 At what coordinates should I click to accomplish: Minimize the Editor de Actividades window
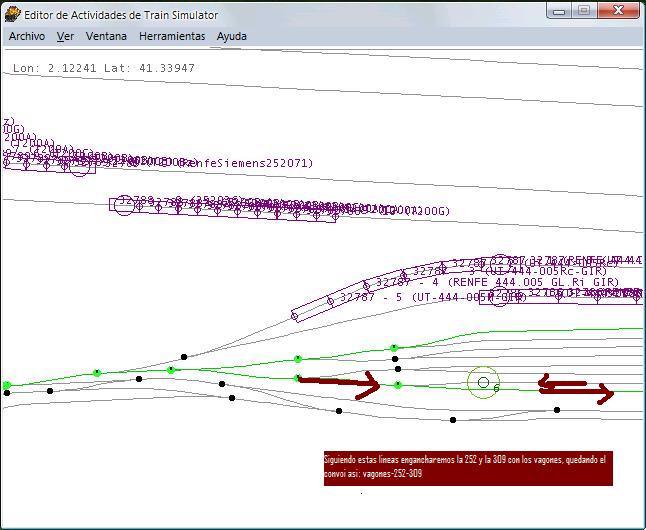click(x=561, y=11)
